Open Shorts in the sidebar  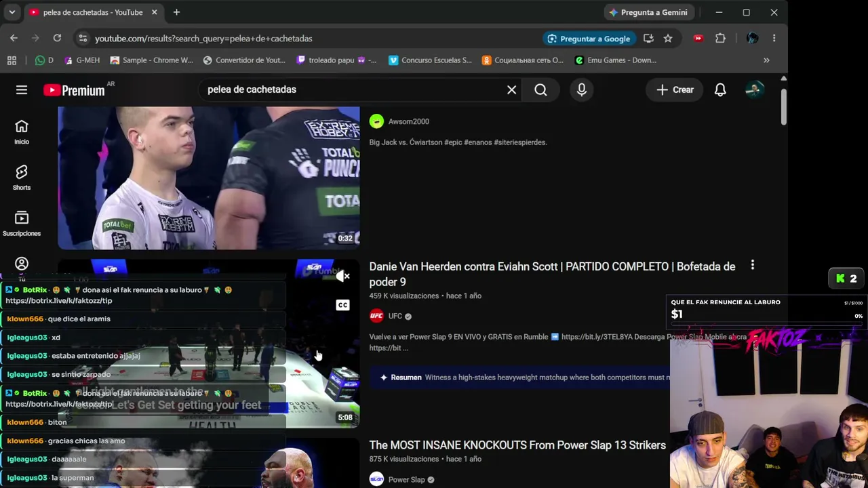point(22,178)
